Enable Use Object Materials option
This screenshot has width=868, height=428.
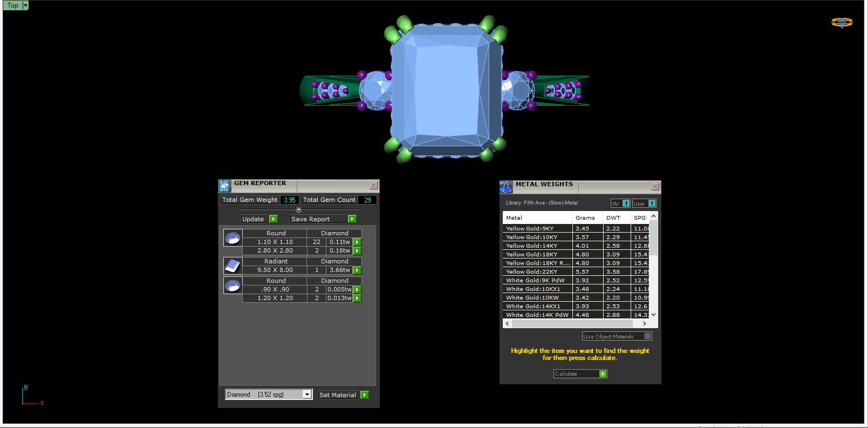(x=648, y=336)
